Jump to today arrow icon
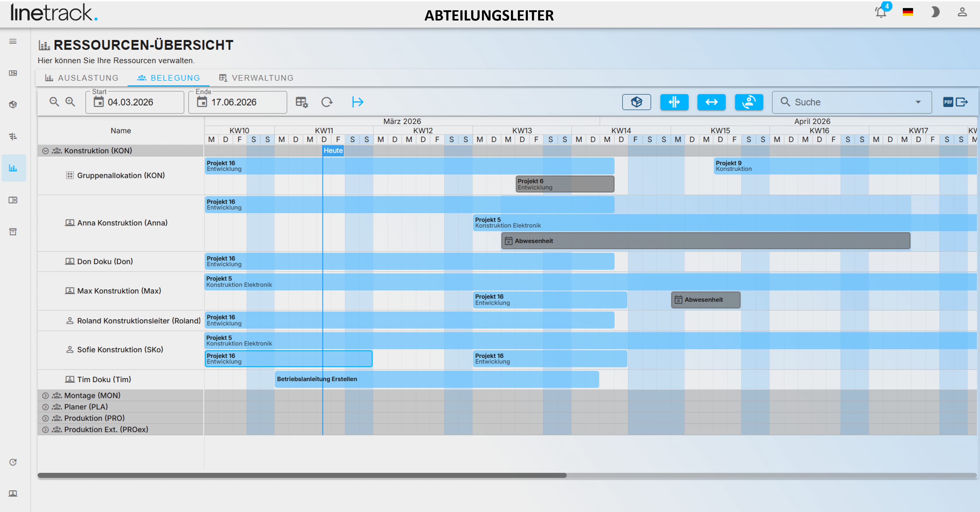The width and height of the screenshot is (980, 512). (x=358, y=102)
